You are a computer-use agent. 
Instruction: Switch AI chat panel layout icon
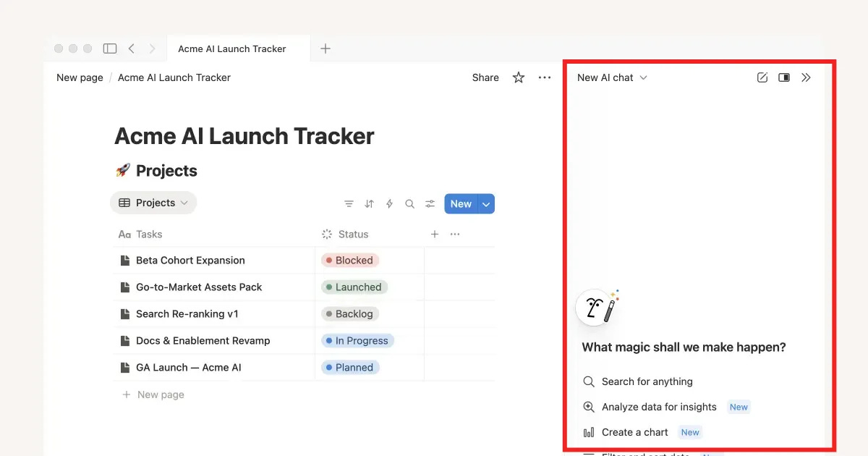[784, 77]
